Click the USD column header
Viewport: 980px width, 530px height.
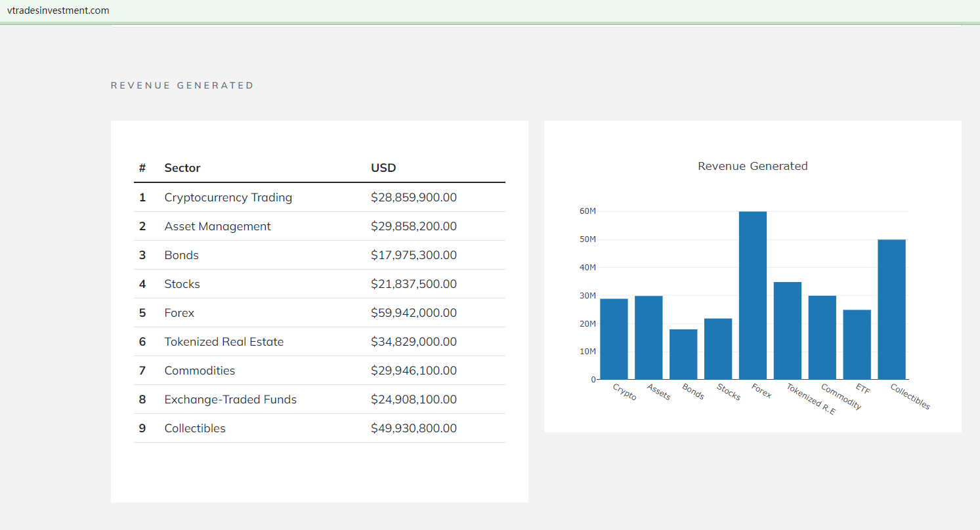pyautogui.click(x=383, y=168)
